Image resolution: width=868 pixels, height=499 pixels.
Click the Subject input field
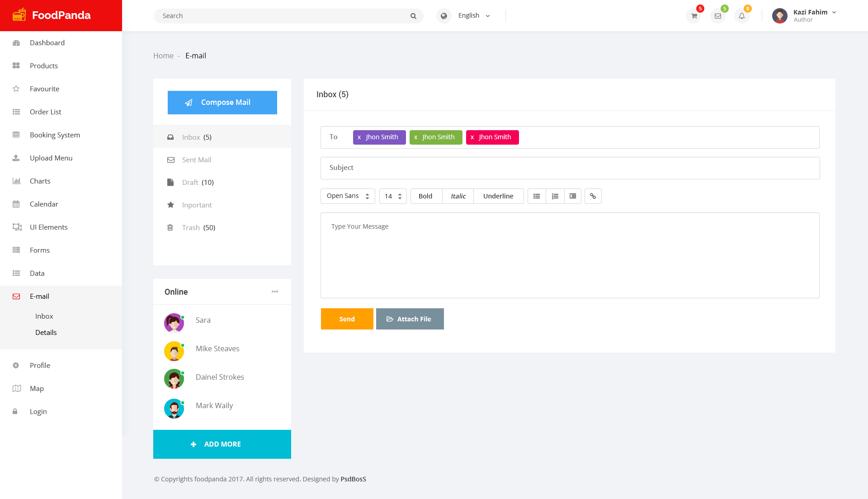click(x=570, y=168)
